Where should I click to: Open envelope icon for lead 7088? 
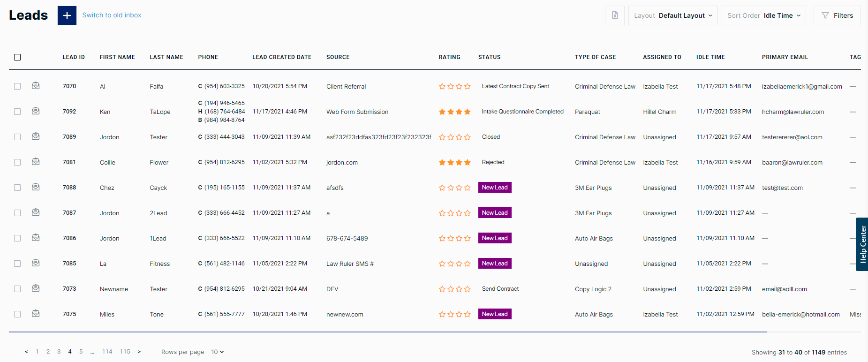pyautogui.click(x=36, y=187)
